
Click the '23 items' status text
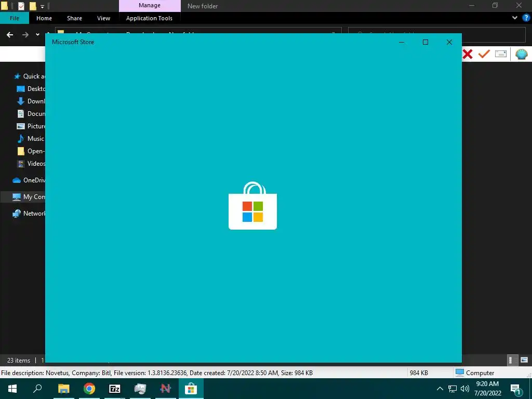click(x=19, y=361)
